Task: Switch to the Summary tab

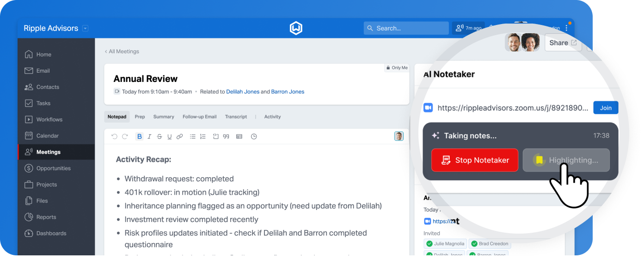Action: pyautogui.click(x=164, y=117)
